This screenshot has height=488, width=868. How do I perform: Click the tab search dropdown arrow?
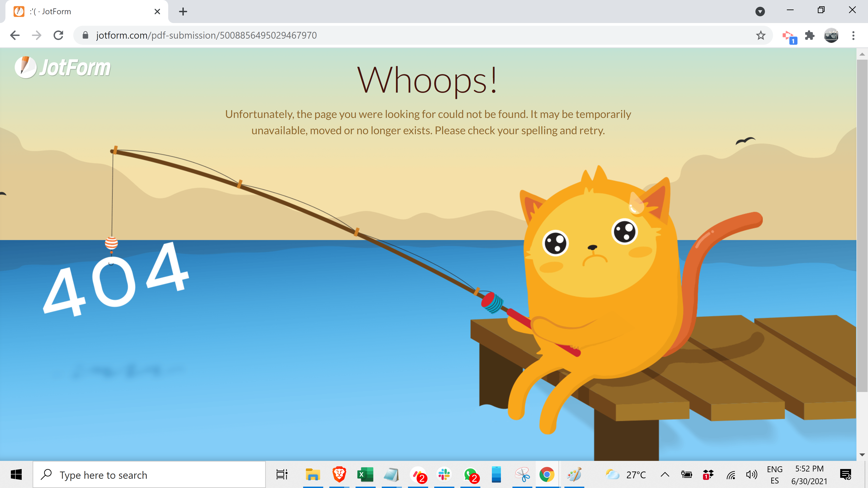click(760, 12)
